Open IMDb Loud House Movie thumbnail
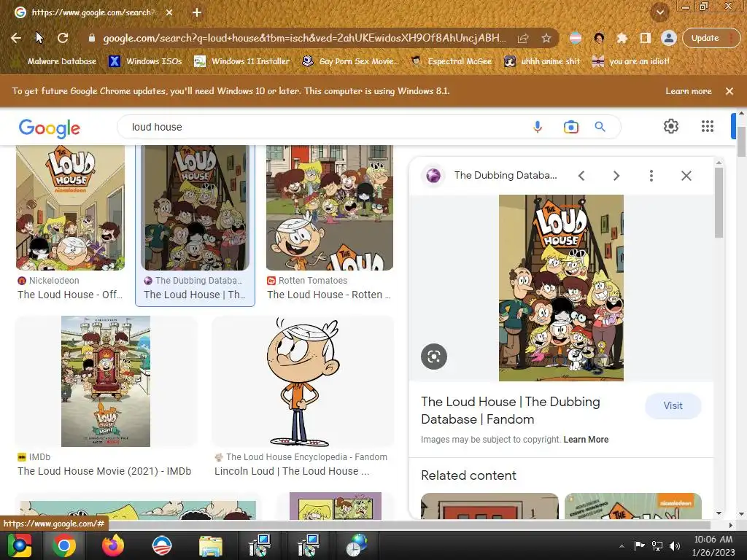Image resolution: width=747 pixels, height=560 pixels. coord(106,381)
